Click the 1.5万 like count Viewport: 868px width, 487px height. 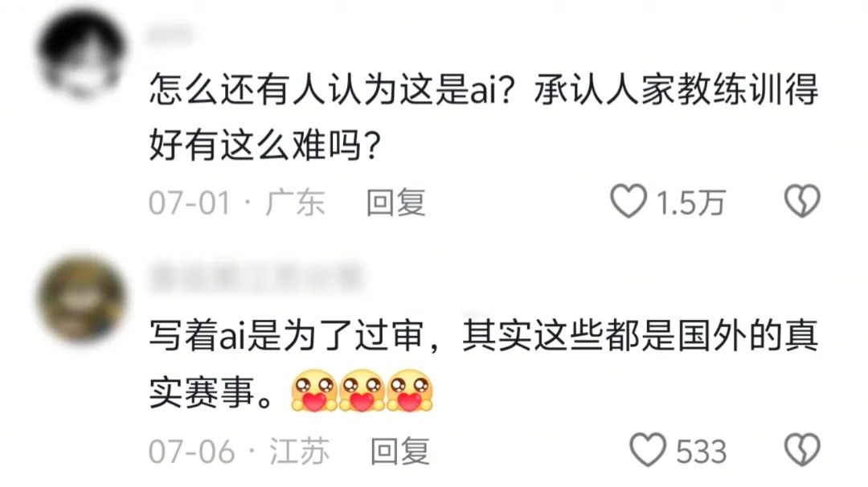[x=690, y=203]
